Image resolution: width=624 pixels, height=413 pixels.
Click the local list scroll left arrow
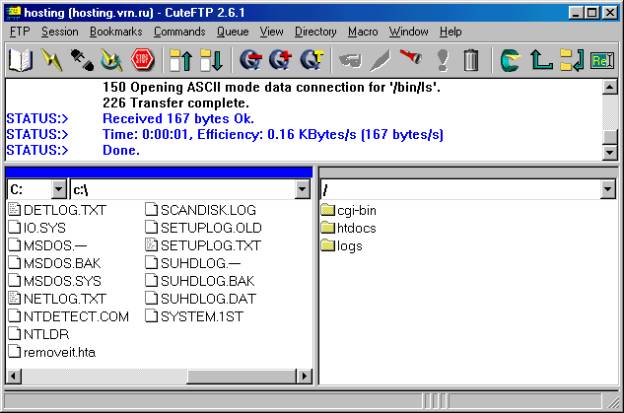(x=14, y=376)
